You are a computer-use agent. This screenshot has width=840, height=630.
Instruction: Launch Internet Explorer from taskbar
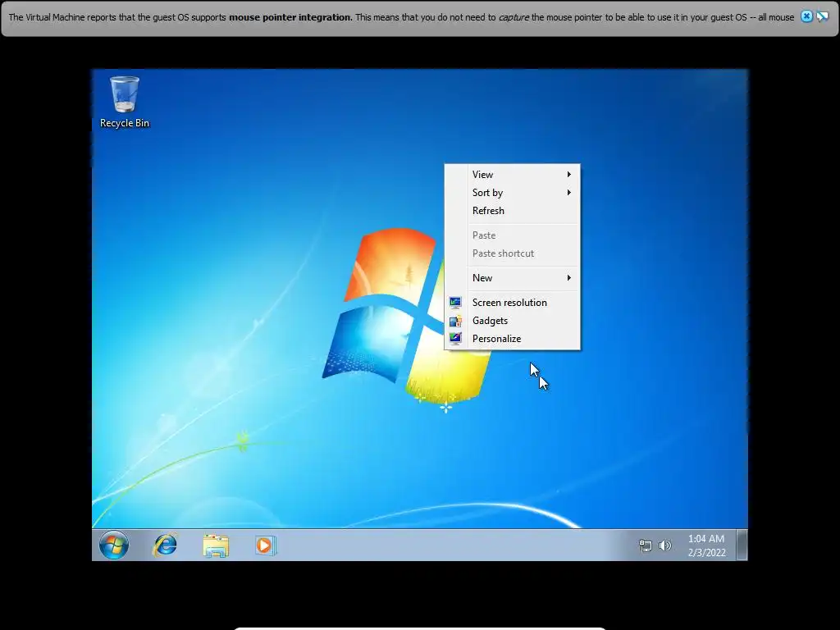(165, 546)
